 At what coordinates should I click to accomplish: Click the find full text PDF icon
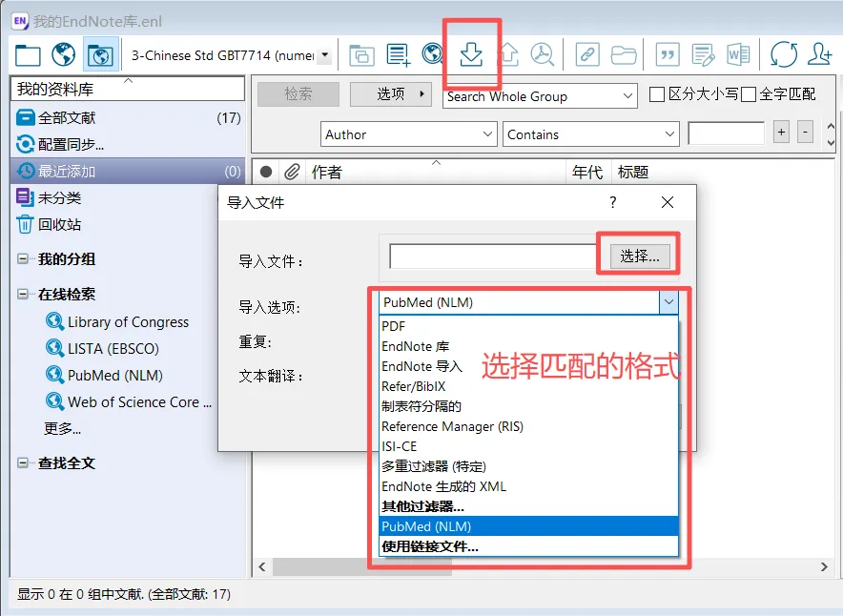[542, 54]
